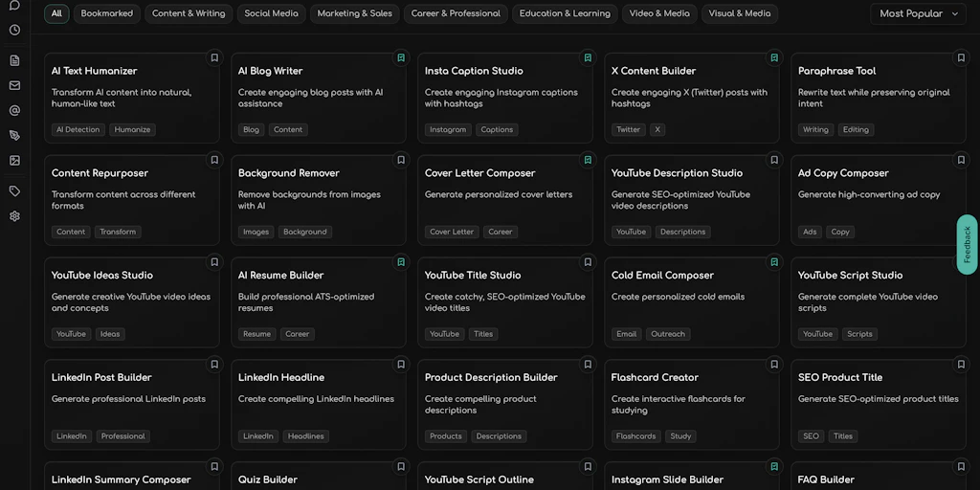Open the pen tool icon in the sidebar
Viewport: 980px width, 490px height.
click(15, 136)
